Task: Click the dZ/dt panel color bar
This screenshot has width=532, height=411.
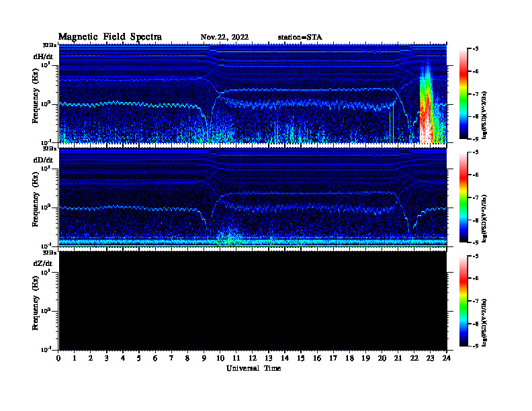Action: pos(463,301)
